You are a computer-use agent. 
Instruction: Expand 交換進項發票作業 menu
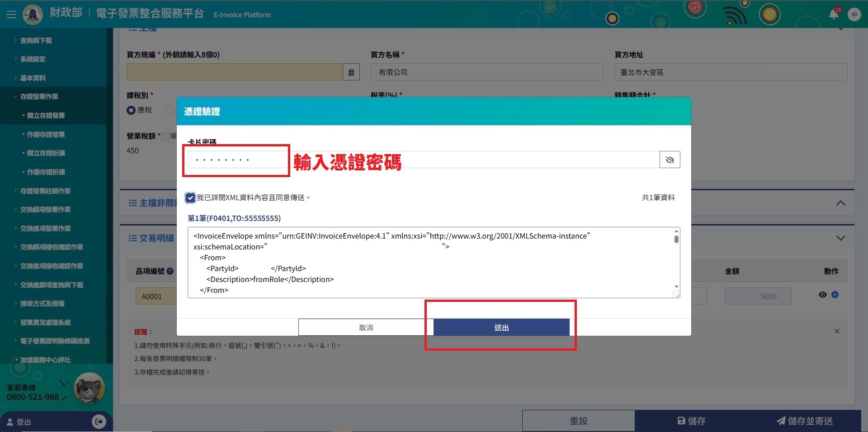point(45,229)
